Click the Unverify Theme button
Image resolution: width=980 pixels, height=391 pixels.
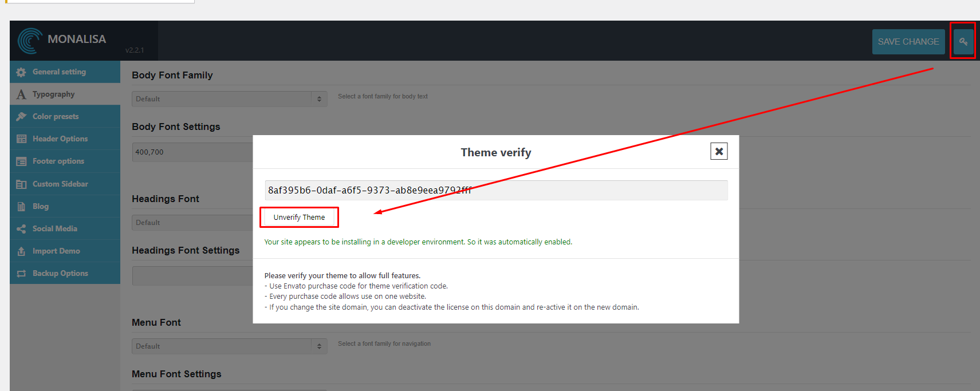pyautogui.click(x=299, y=217)
